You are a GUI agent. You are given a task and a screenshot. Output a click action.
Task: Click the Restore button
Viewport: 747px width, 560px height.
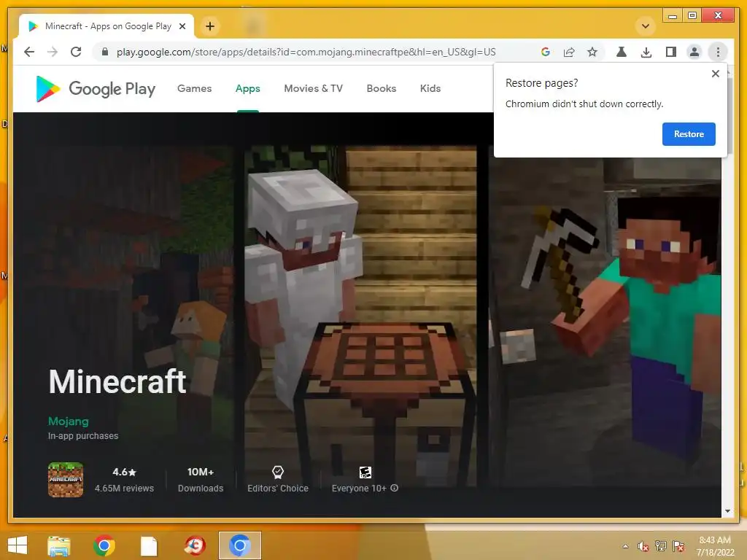[x=689, y=134]
